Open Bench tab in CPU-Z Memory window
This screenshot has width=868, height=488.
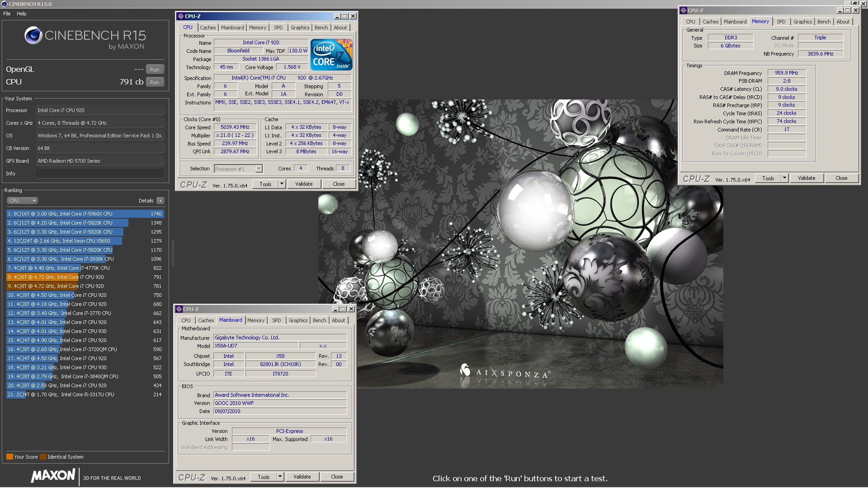click(824, 22)
